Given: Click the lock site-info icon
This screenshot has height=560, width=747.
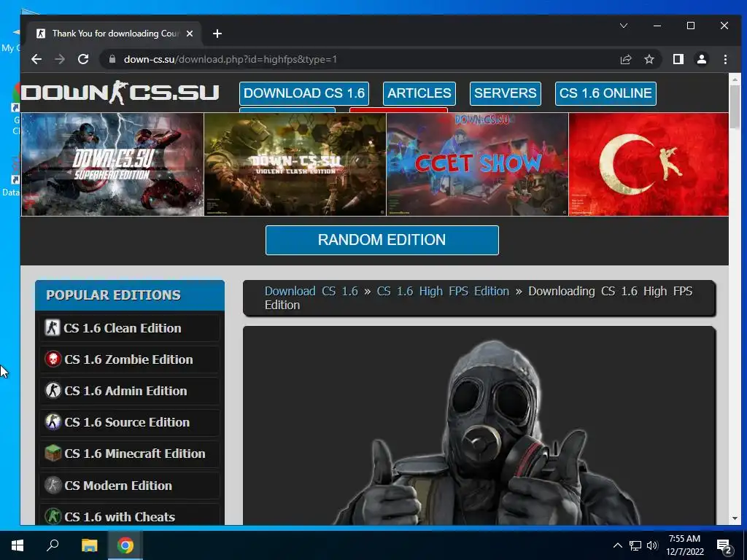Looking at the screenshot, I should [x=112, y=59].
